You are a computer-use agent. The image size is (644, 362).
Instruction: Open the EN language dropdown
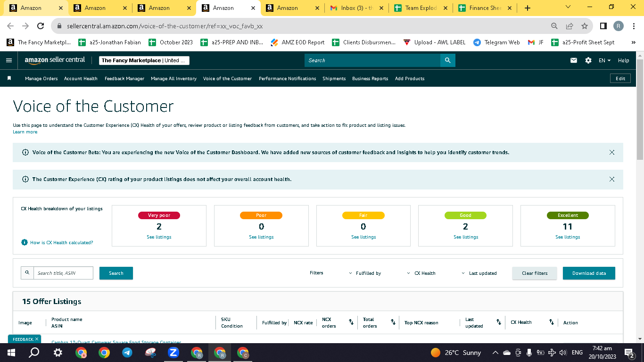pos(604,60)
